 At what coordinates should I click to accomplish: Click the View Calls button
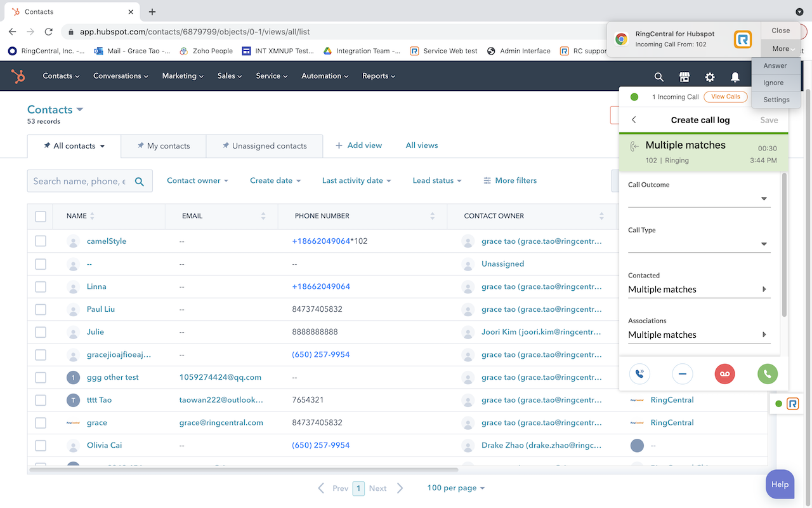tap(725, 97)
